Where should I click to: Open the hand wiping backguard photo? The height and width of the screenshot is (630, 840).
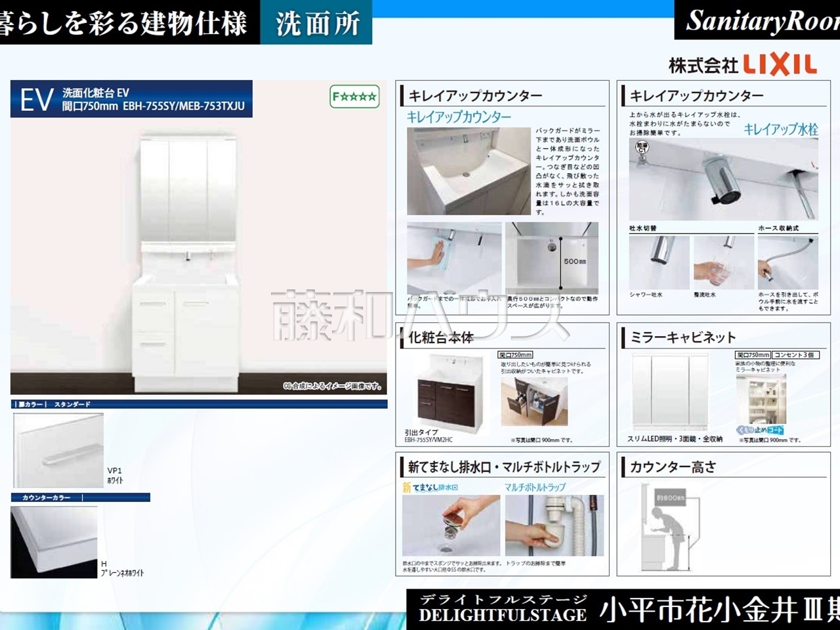point(454,257)
